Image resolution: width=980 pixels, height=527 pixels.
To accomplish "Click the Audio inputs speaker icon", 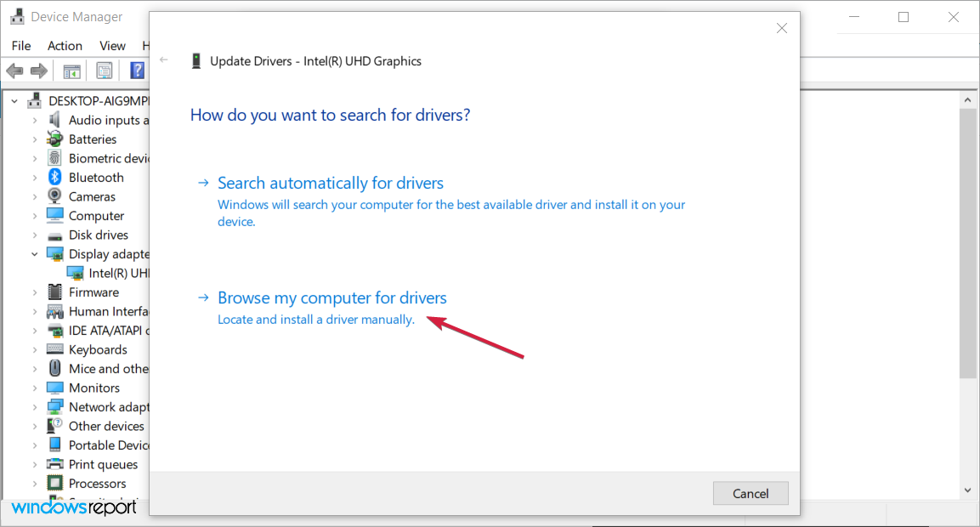I will pos(55,119).
